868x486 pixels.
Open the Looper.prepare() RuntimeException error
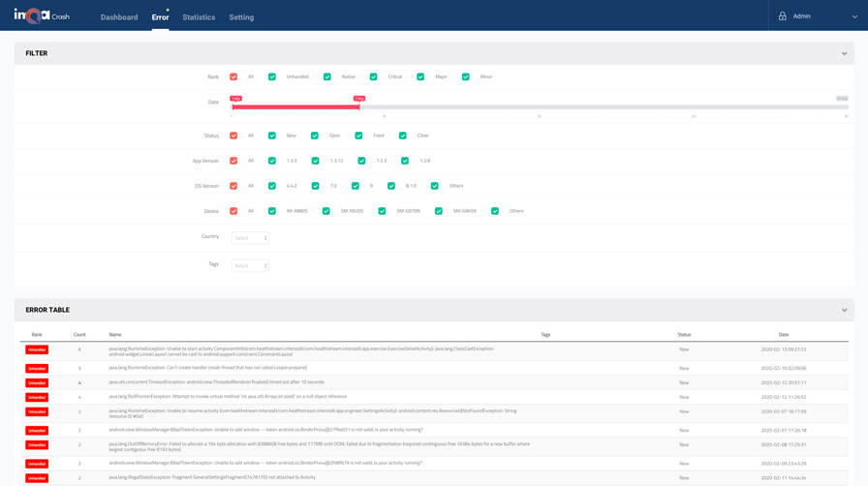tap(434, 368)
